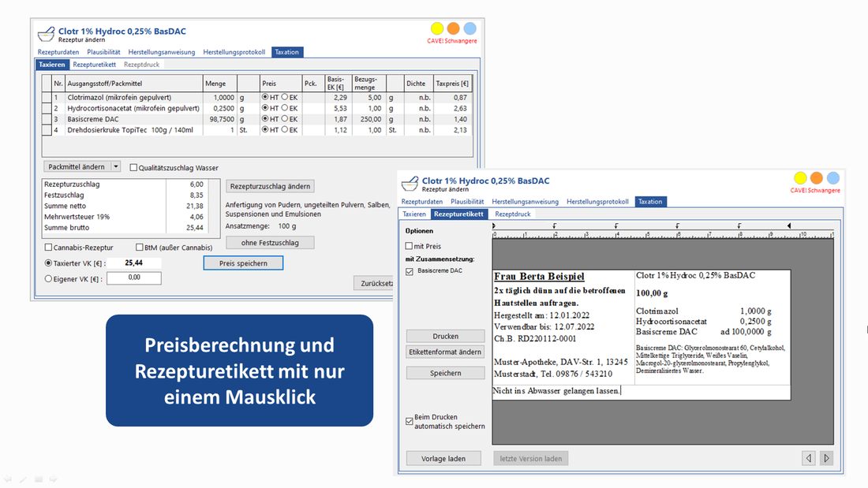Open the Herstellungsprotokoll tab in the label window
This screenshot has height=488, width=868.
point(597,201)
